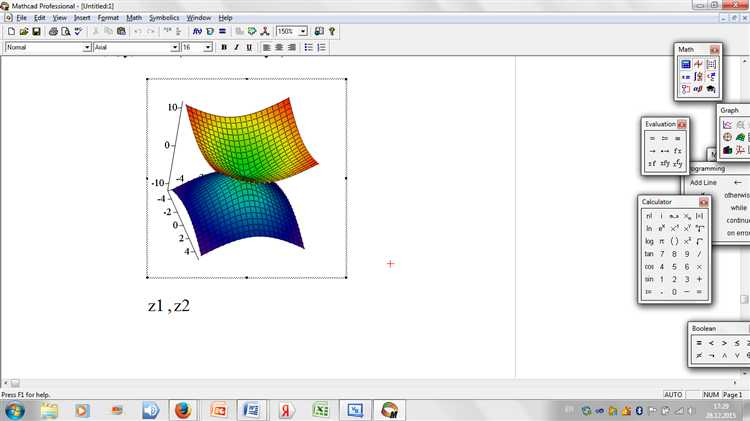The height and width of the screenshot is (421, 750).
Task: Expand the 150% zoom dropdown
Action: pyautogui.click(x=303, y=32)
